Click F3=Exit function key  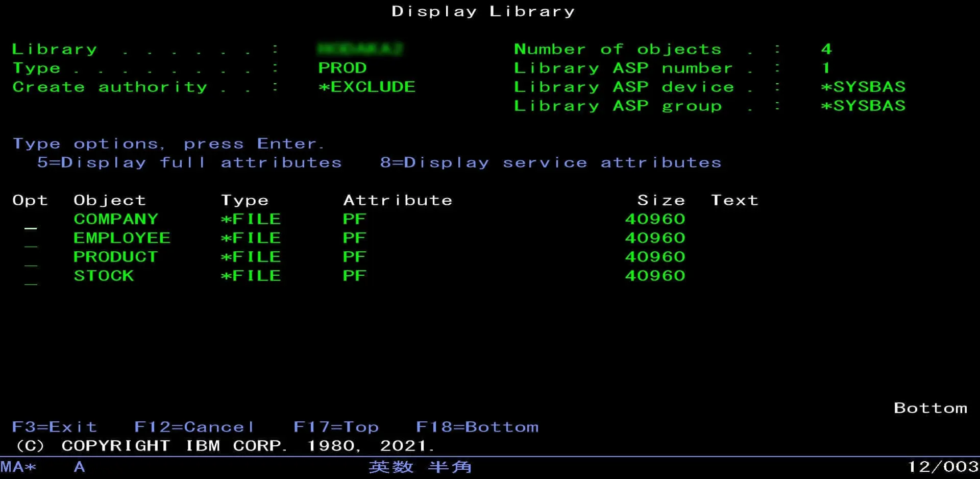[54, 427]
